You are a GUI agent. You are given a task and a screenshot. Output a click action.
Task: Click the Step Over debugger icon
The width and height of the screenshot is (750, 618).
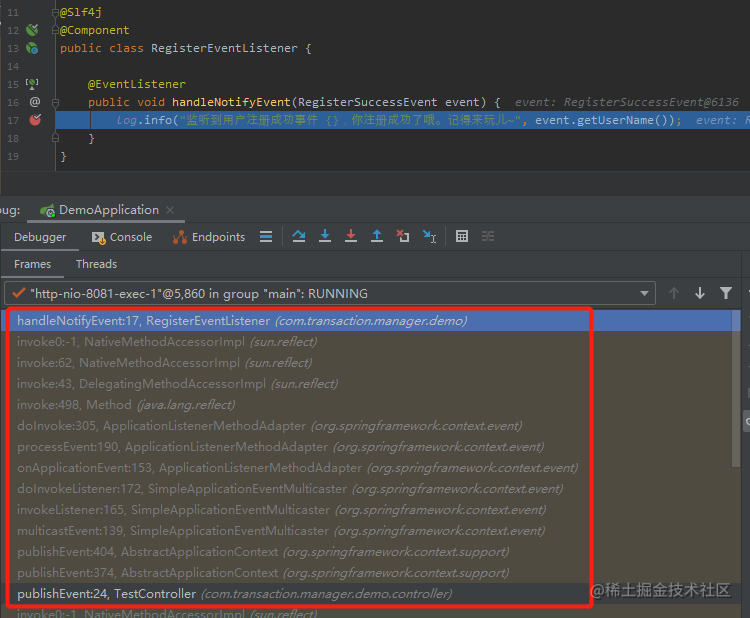(x=299, y=236)
